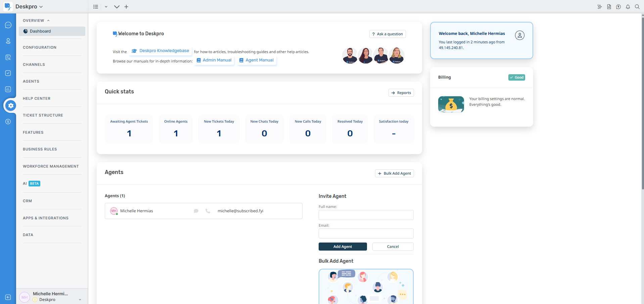Click the Online Agents stat card
Image resolution: width=644 pixels, height=304 pixels.
(176, 129)
